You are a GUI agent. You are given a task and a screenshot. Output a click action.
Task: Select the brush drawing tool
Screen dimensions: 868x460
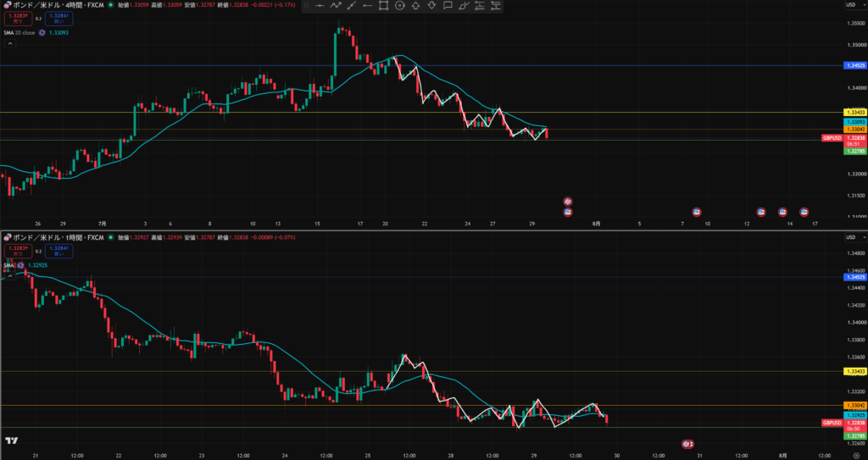[464, 6]
